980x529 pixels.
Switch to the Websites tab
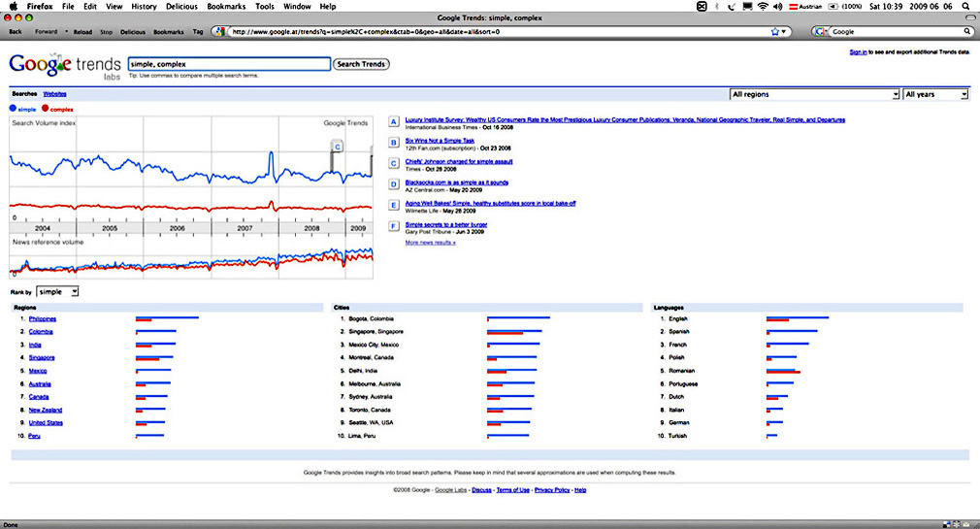coord(54,94)
